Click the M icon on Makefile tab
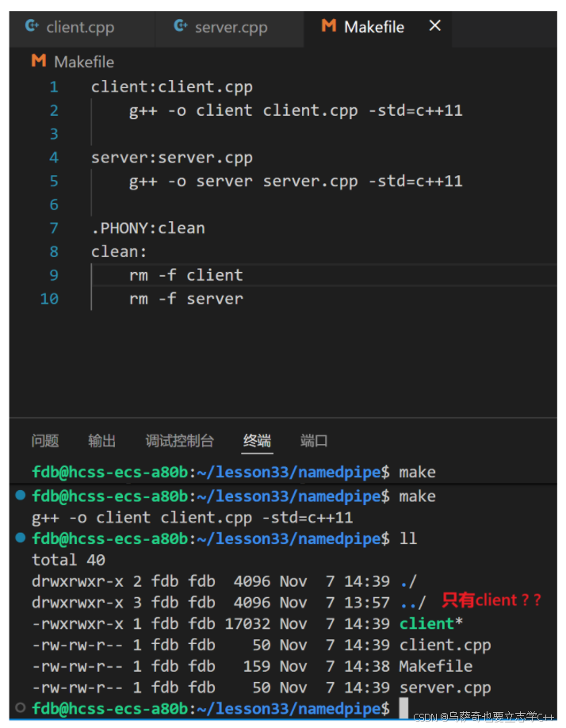This screenshot has height=728, width=566. tap(328, 26)
